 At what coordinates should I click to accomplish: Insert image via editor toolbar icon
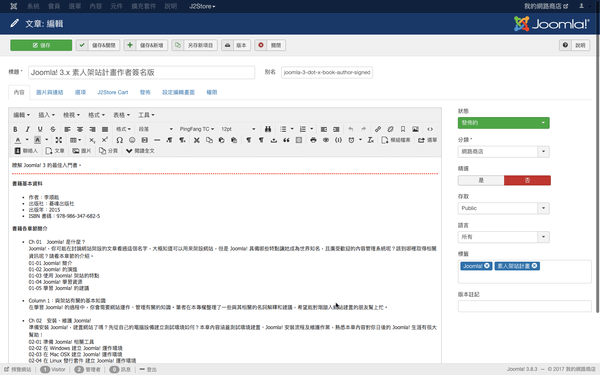click(x=416, y=129)
